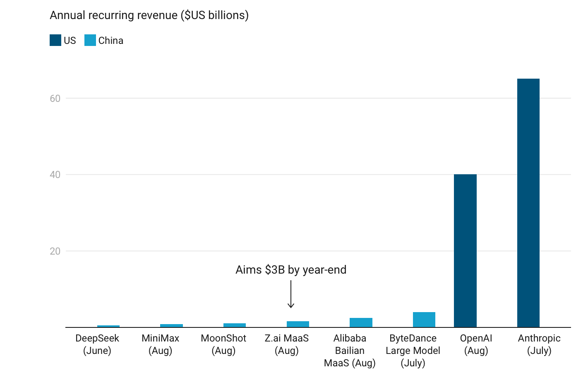Click the 40 y-axis tick label
This screenshot has height=380, width=588.
(x=55, y=175)
